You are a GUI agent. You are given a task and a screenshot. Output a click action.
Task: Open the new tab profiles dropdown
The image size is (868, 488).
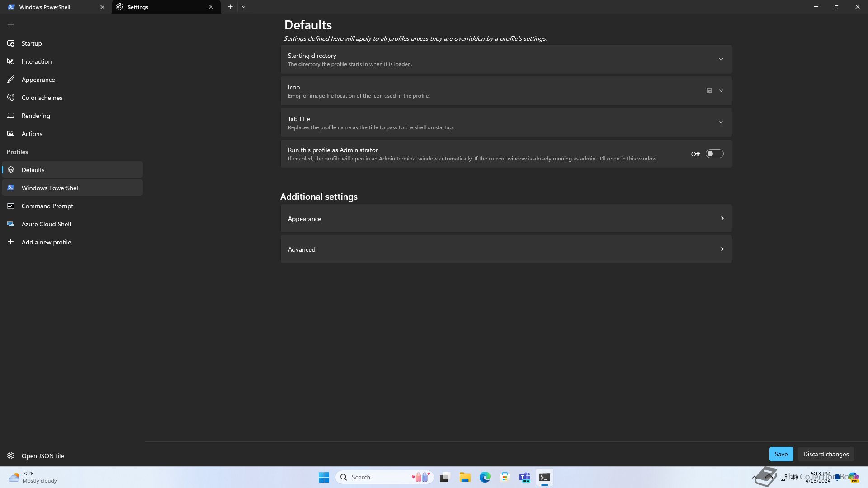click(x=244, y=7)
